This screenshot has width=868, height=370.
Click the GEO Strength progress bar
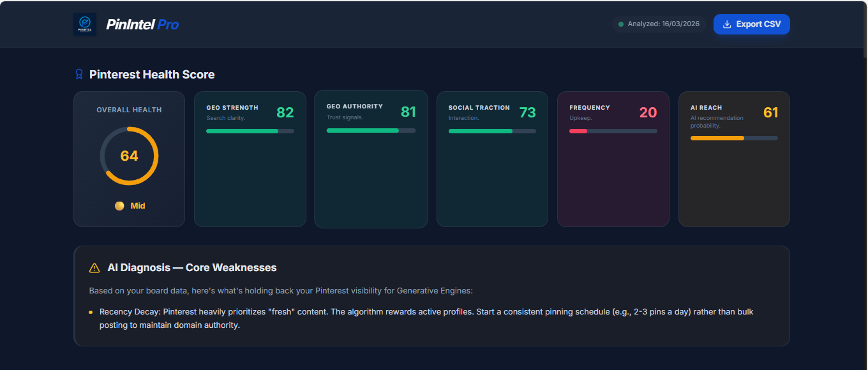click(x=250, y=131)
